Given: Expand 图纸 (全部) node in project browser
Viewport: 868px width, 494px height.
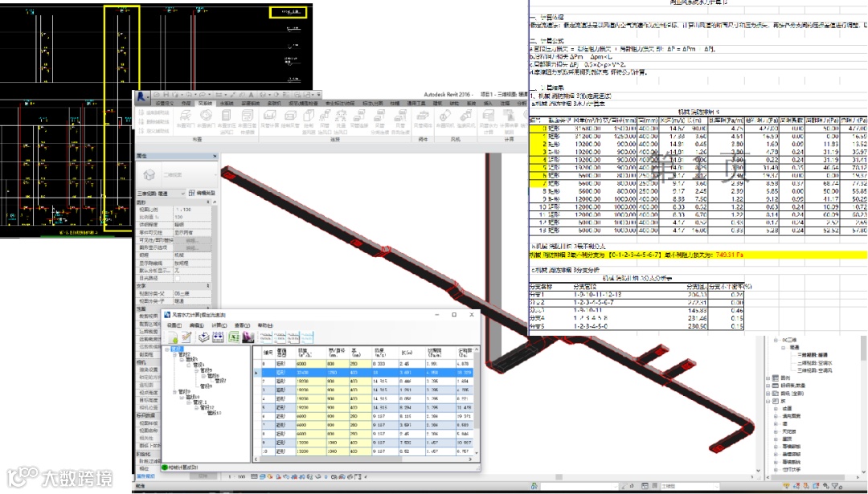Looking at the screenshot, I should click(768, 394).
